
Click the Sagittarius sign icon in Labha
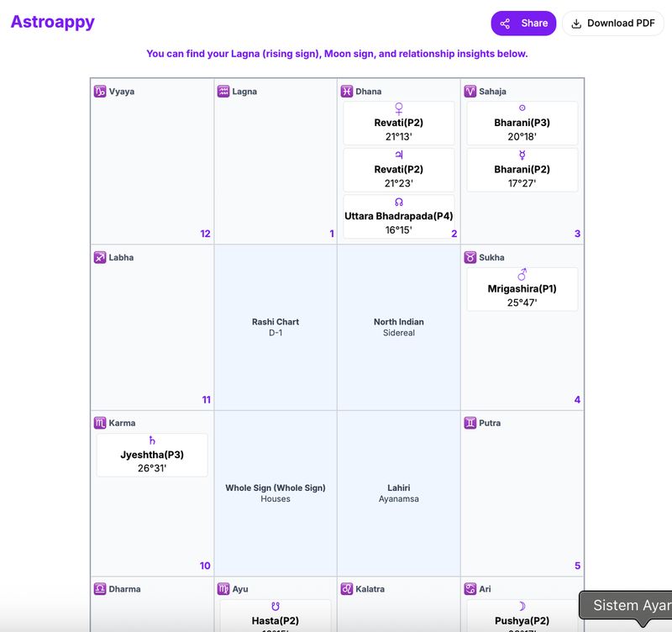(x=100, y=257)
